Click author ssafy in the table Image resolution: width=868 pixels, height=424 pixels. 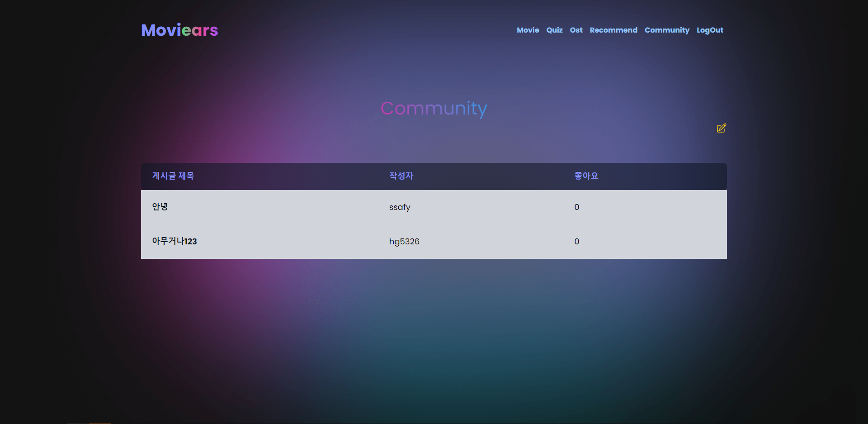click(x=400, y=207)
